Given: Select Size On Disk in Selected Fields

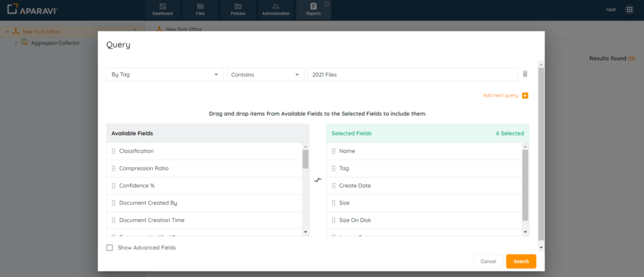Looking at the screenshot, I should pos(355,220).
